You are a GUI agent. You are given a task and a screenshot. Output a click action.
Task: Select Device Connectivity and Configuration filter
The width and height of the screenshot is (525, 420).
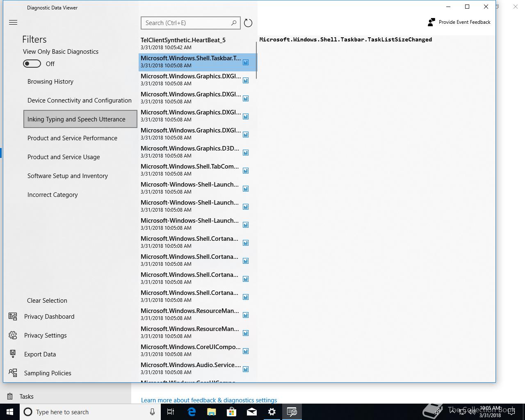(80, 100)
